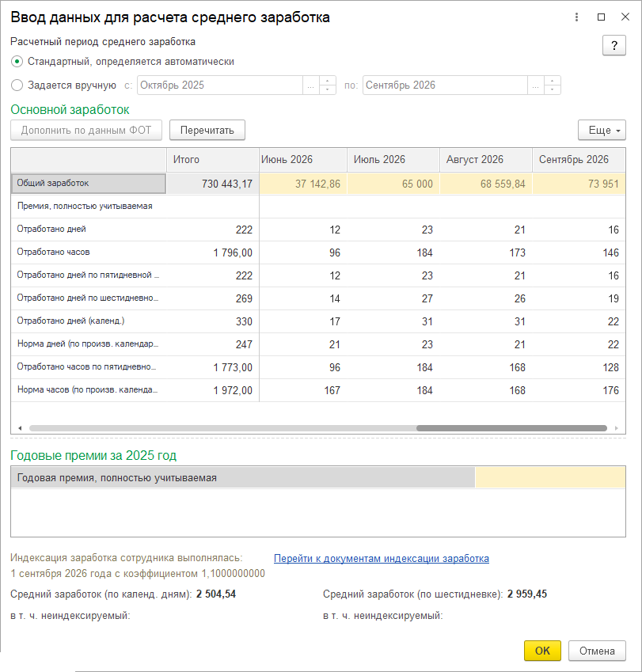642x672 pixels.
Task: Click the September earnings cell 73 951
Action: (x=579, y=184)
